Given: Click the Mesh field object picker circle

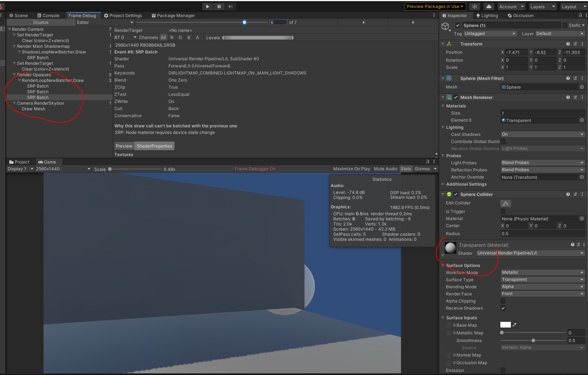Looking at the screenshot, I should [581, 87].
